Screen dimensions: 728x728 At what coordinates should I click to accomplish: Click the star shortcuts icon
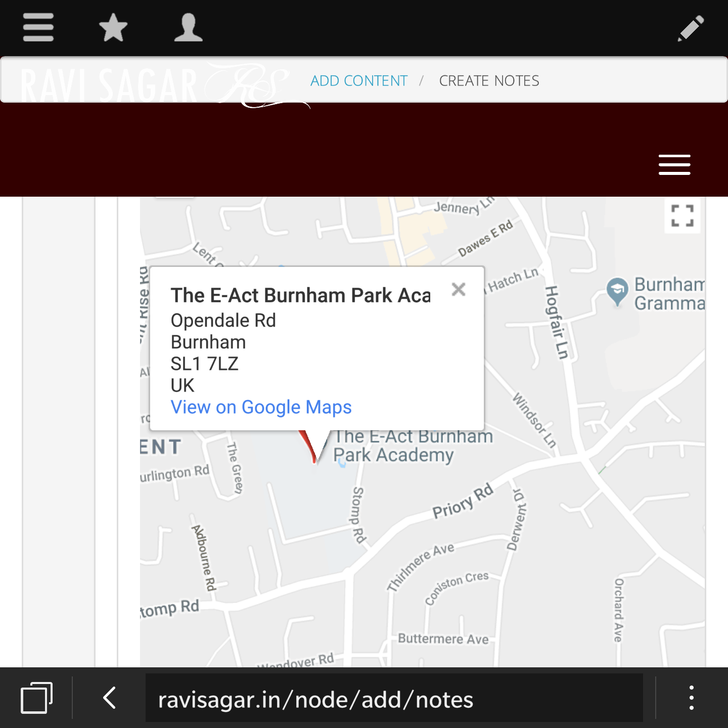tap(113, 27)
